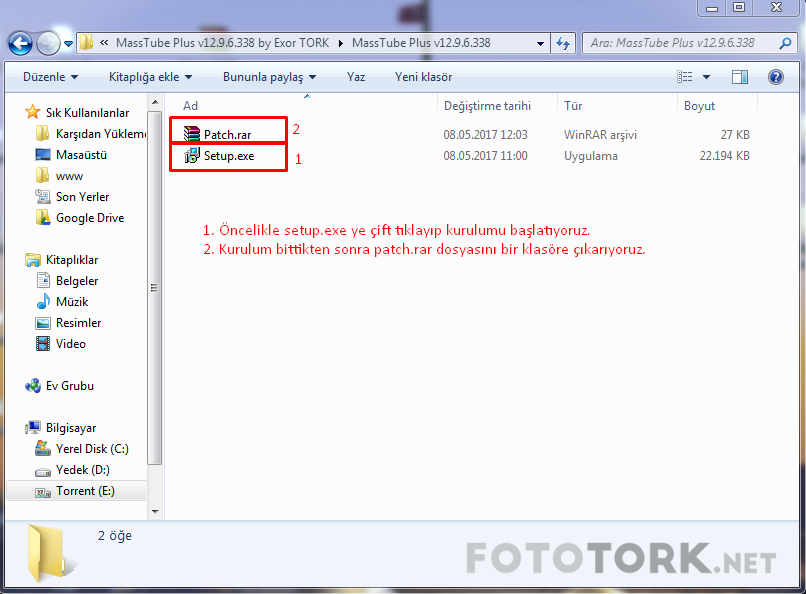Click the Yaz toolbar button
Image resolution: width=806 pixels, height=594 pixels.
click(x=356, y=77)
